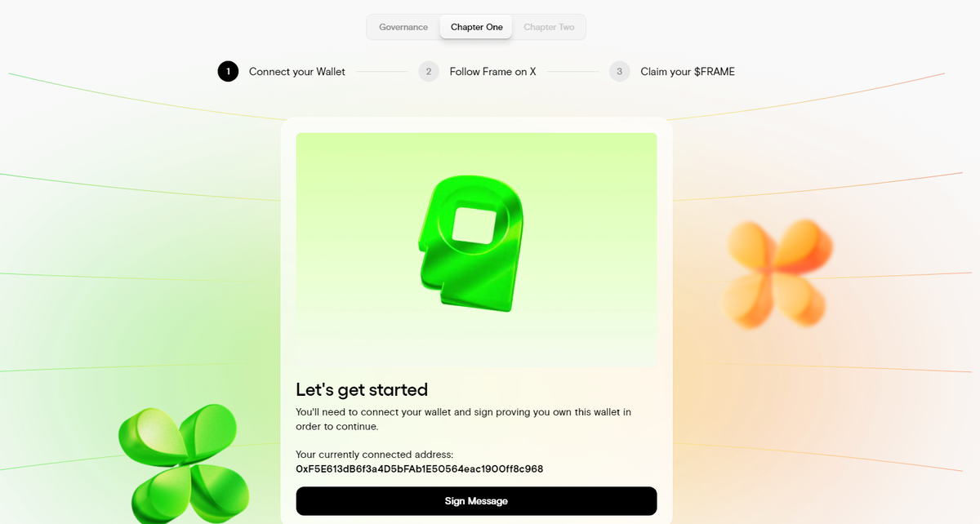This screenshot has height=524, width=980.
Task: Click the wallet signing description paragraph
Action: click(463, 420)
